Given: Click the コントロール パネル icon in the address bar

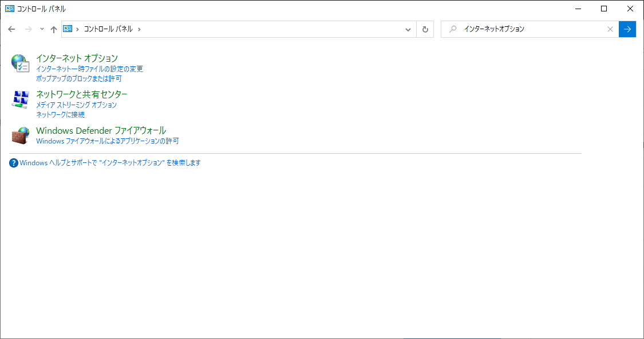Looking at the screenshot, I should coord(68,29).
